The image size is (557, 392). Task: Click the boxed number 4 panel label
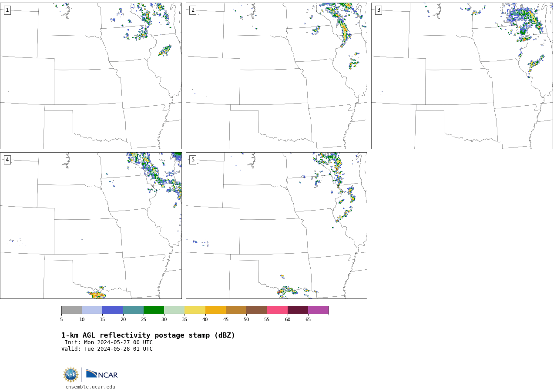click(7, 160)
